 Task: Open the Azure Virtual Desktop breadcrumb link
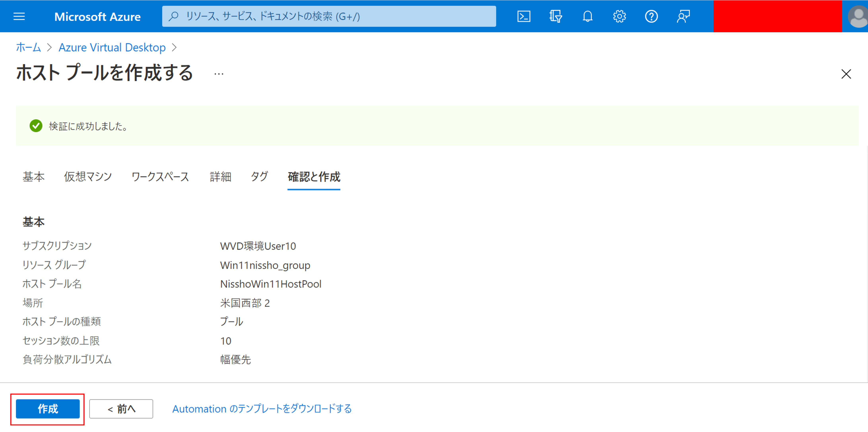[112, 48]
